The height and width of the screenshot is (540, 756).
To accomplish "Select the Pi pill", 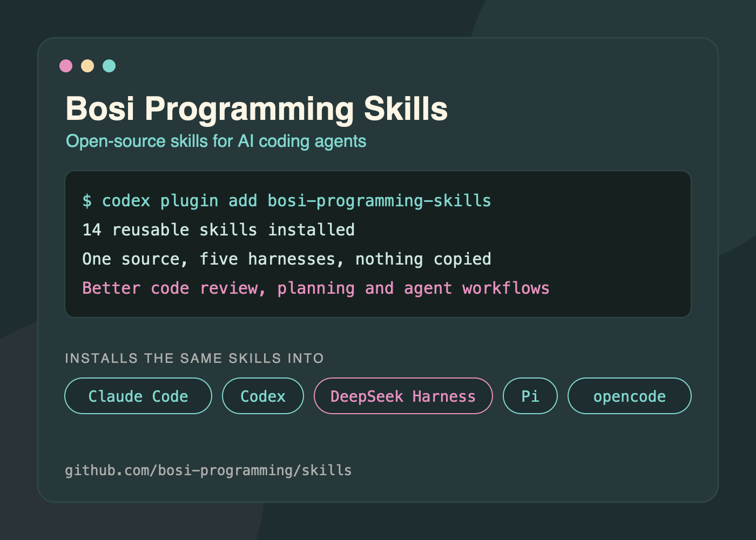I will click(530, 396).
